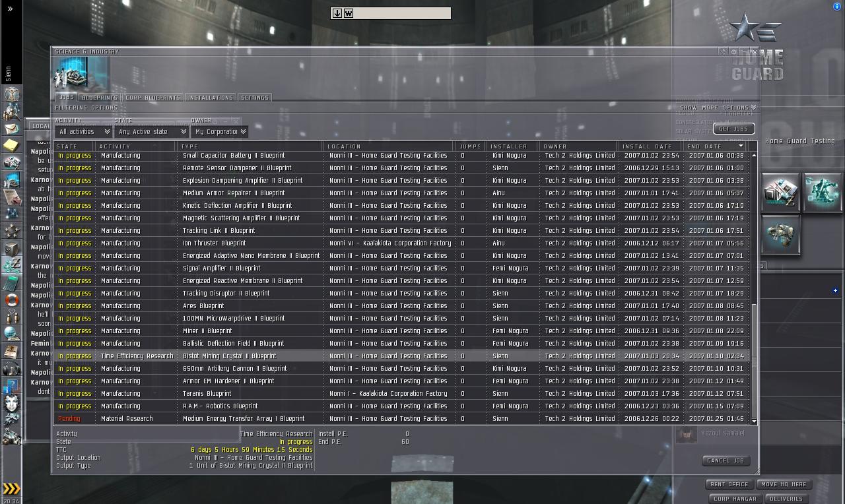Select the 100MN MicroWarpdrive II Blueprint job
845x504 pixels.
click(402, 319)
